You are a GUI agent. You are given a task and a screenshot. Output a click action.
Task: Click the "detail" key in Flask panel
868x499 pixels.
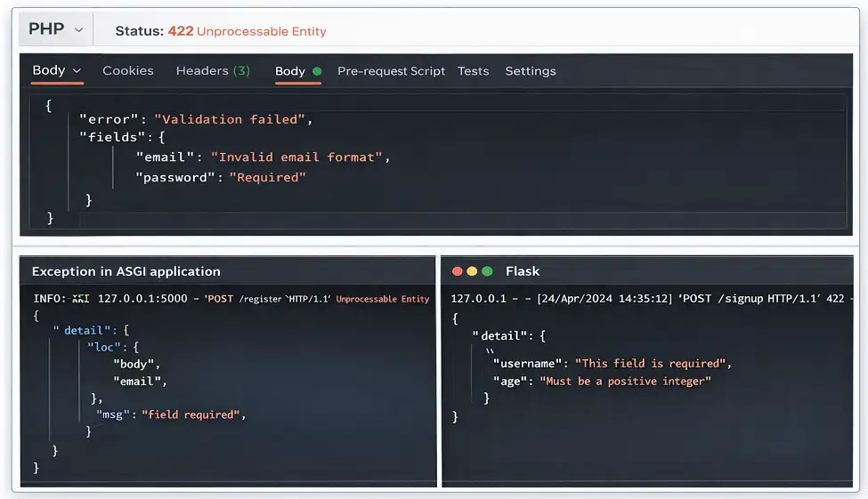499,336
